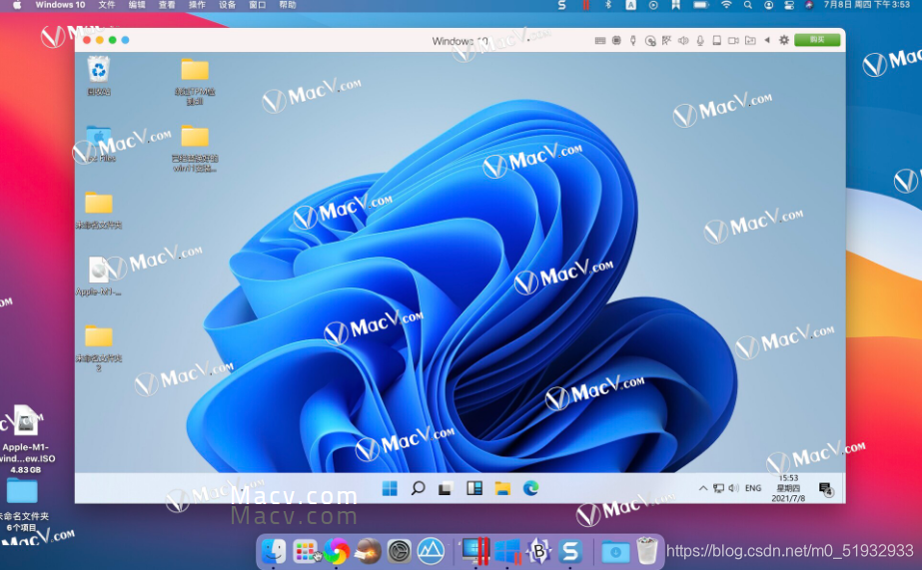Select Apple-M1 ISO file on Mac desktop

[26, 438]
